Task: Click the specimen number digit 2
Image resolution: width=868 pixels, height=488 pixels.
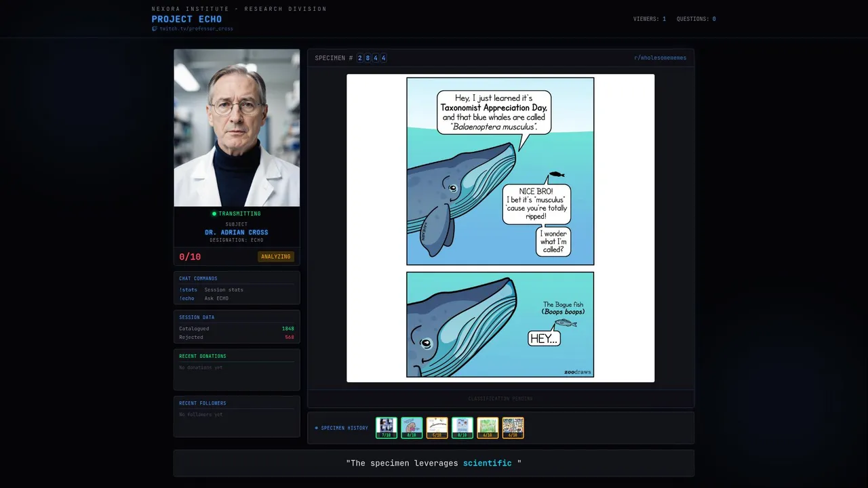Action: pos(360,58)
